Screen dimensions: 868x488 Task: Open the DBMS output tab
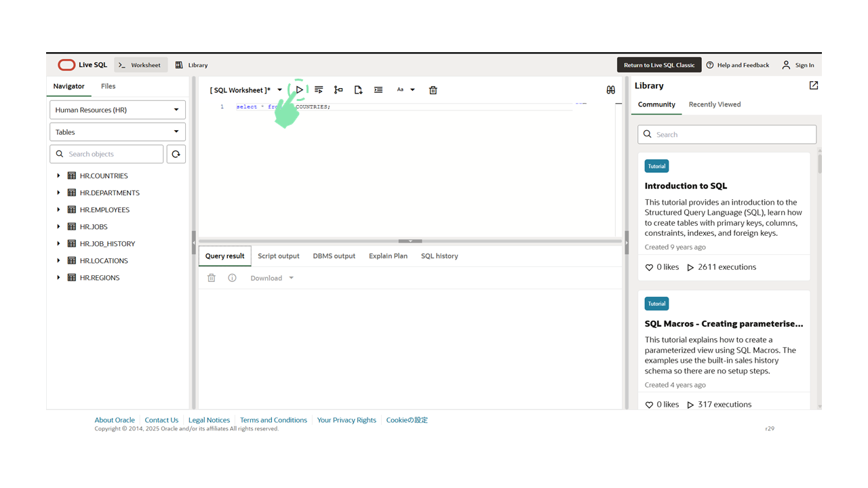coord(334,256)
